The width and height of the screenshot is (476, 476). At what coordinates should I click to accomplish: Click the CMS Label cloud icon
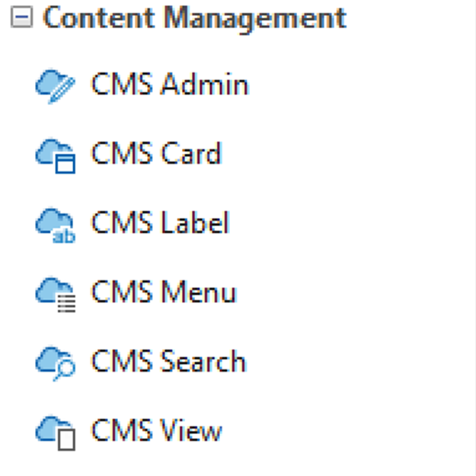(56, 225)
